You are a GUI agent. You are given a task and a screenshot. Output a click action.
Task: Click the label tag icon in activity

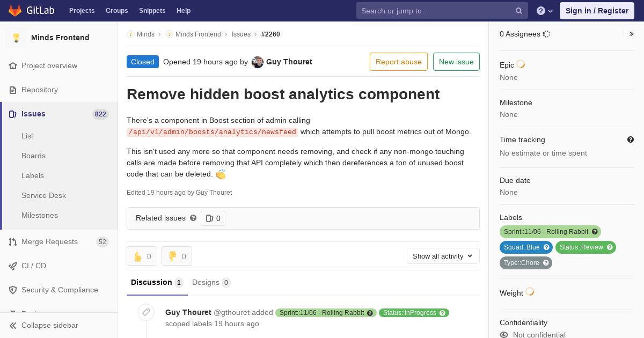146,312
